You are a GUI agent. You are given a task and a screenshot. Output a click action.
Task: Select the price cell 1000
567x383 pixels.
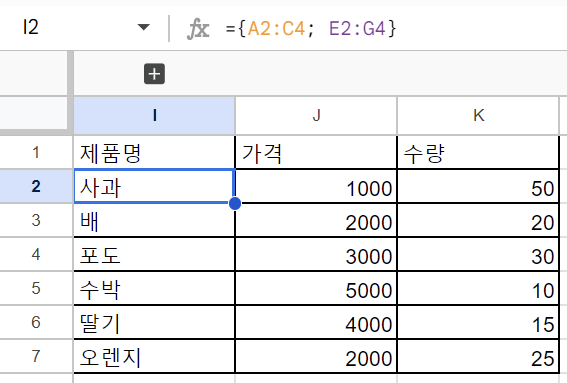coord(316,186)
